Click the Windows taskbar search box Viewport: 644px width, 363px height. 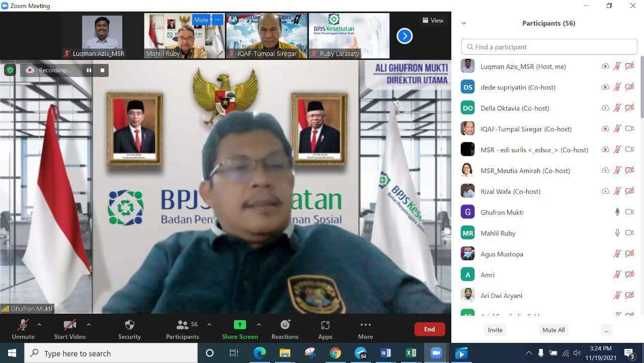(111, 353)
